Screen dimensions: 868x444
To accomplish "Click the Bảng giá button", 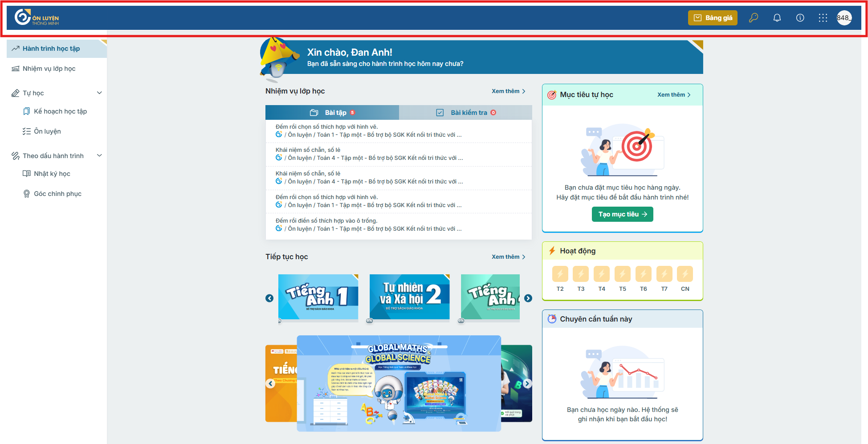I will click(x=713, y=18).
